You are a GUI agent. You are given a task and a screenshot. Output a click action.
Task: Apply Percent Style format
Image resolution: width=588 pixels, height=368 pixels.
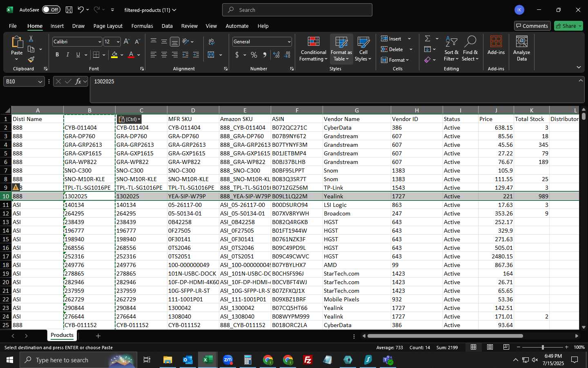coord(254,55)
